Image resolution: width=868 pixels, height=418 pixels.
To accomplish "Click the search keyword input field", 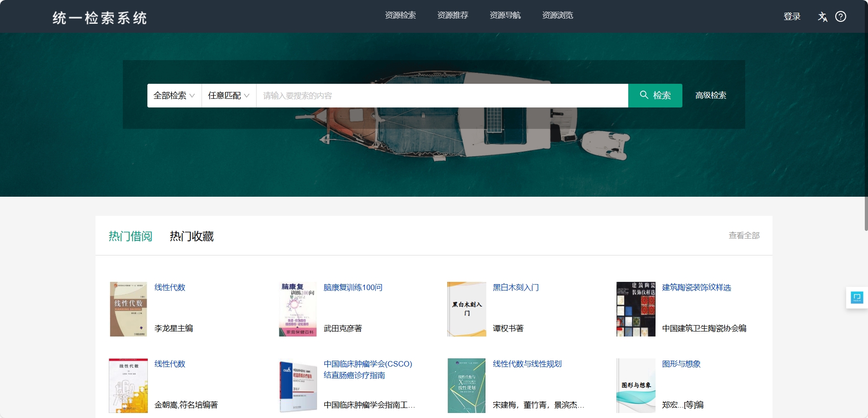I will tap(441, 96).
